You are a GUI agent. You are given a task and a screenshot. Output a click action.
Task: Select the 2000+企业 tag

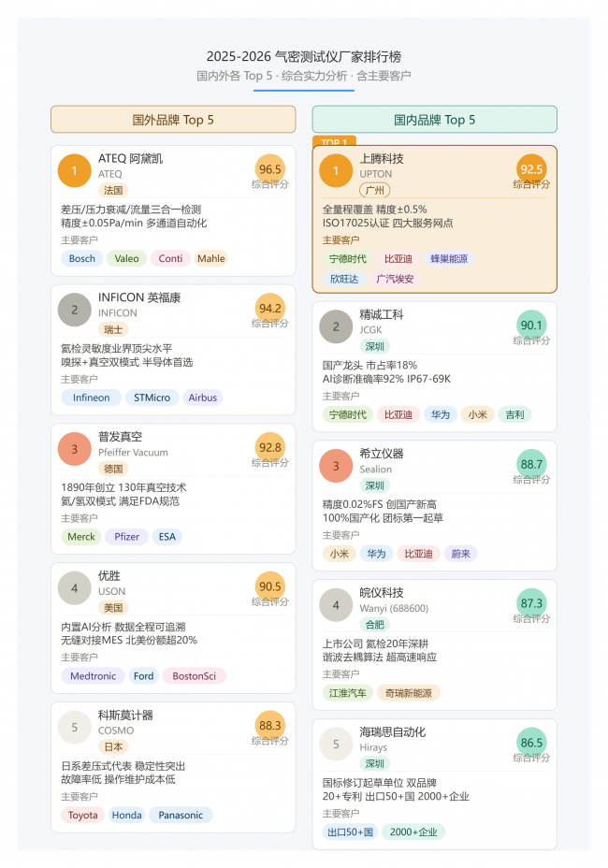point(413,832)
